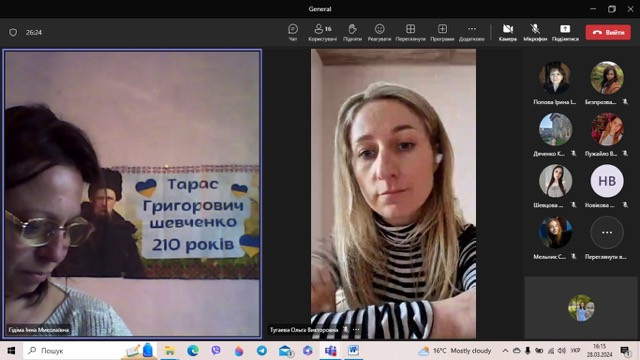Leave the meeting with the red button
This screenshot has width=640, height=360.
[x=608, y=32]
